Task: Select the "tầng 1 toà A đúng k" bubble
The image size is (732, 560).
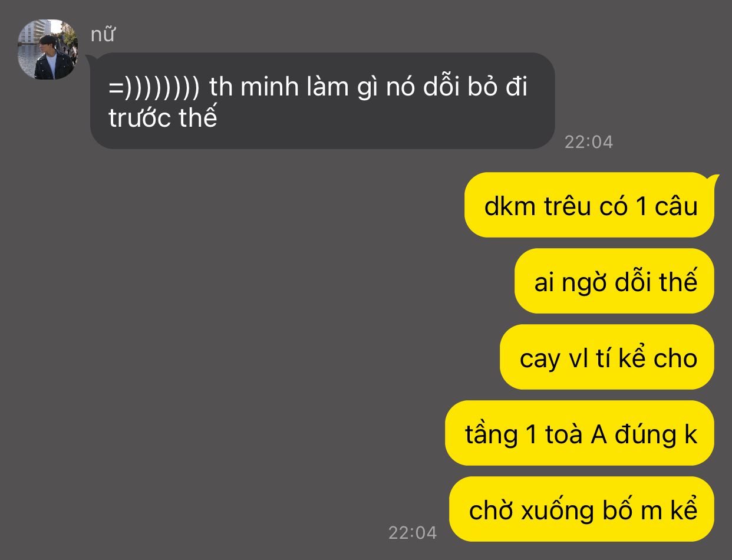Action: click(x=579, y=433)
